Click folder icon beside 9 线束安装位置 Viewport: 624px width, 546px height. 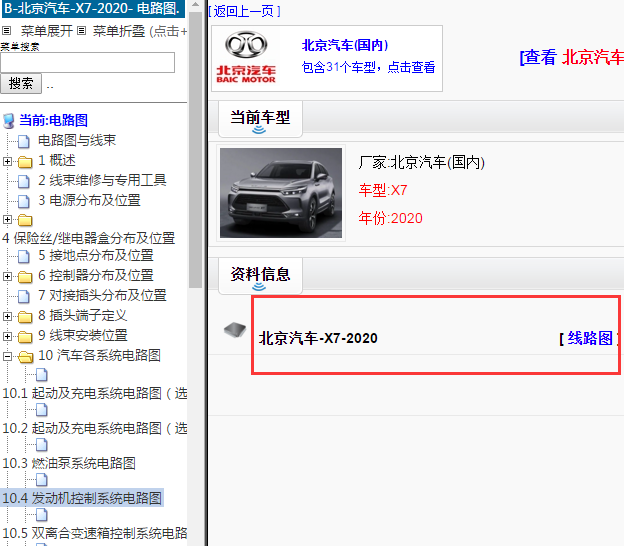[x=25, y=337]
